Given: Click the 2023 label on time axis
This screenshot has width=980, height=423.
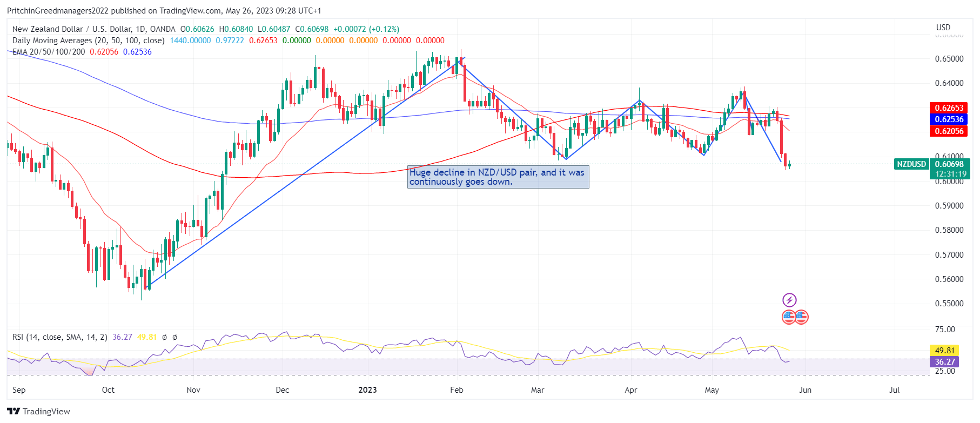Looking at the screenshot, I should point(368,390).
